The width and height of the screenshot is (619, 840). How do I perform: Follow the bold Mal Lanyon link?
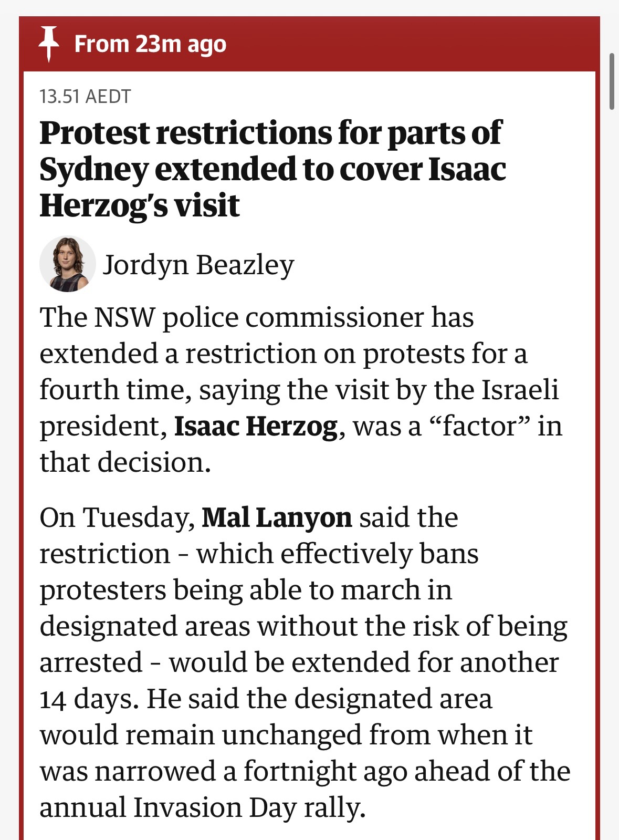pyautogui.click(x=277, y=517)
